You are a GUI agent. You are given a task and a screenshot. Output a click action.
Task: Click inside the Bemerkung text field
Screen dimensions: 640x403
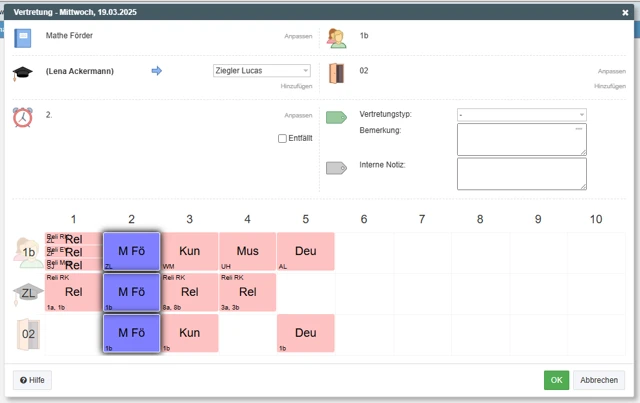[x=521, y=140]
